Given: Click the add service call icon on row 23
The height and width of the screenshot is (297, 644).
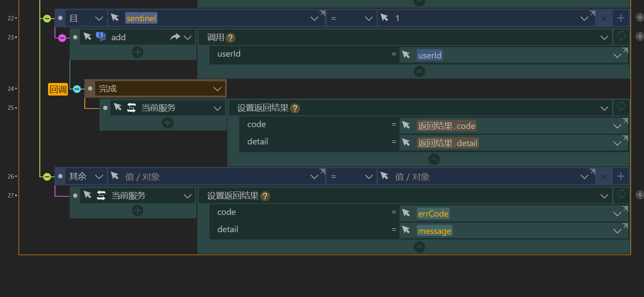Looking at the screenshot, I should (x=100, y=37).
